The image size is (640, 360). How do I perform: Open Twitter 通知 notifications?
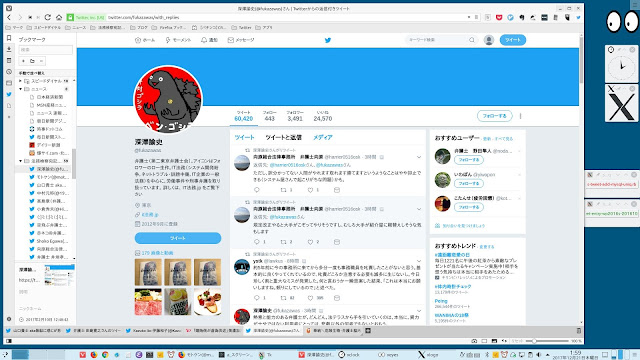[x=209, y=40]
